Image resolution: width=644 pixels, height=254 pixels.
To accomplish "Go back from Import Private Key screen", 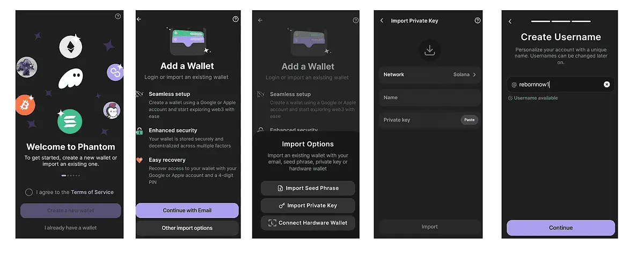I will coord(382,20).
